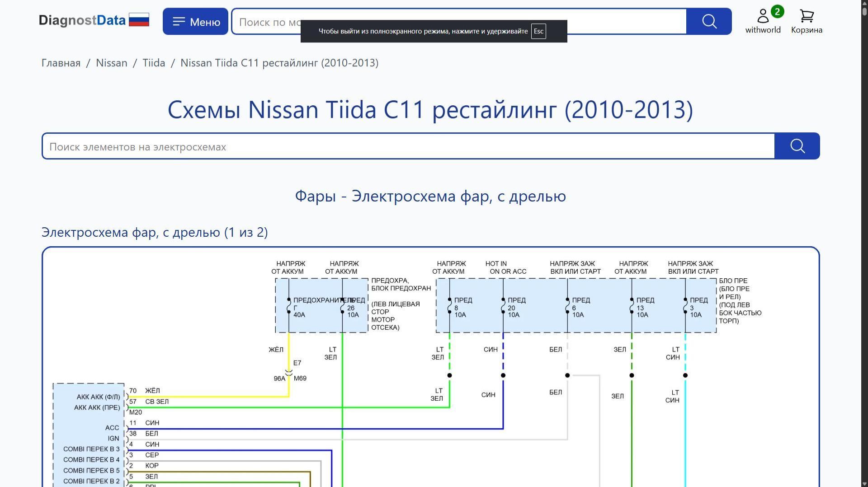
Task: Click COMBI ПЕРЕК В 4 label
Action: coord(91,460)
